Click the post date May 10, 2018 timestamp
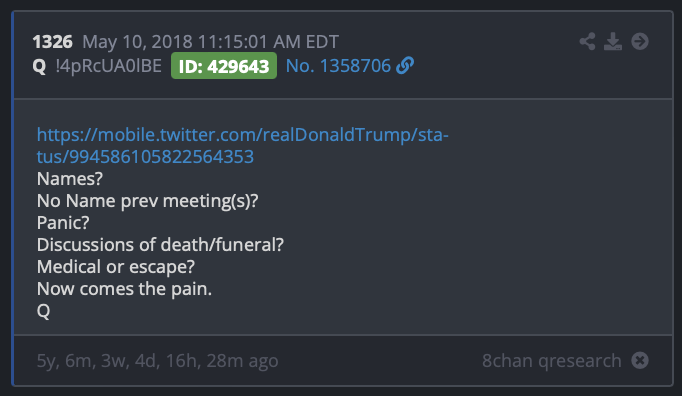This screenshot has width=682, height=396. [210, 42]
